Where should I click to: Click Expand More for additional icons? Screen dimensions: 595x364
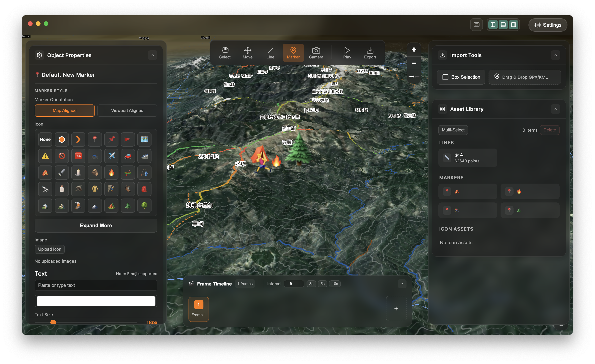(x=96, y=225)
